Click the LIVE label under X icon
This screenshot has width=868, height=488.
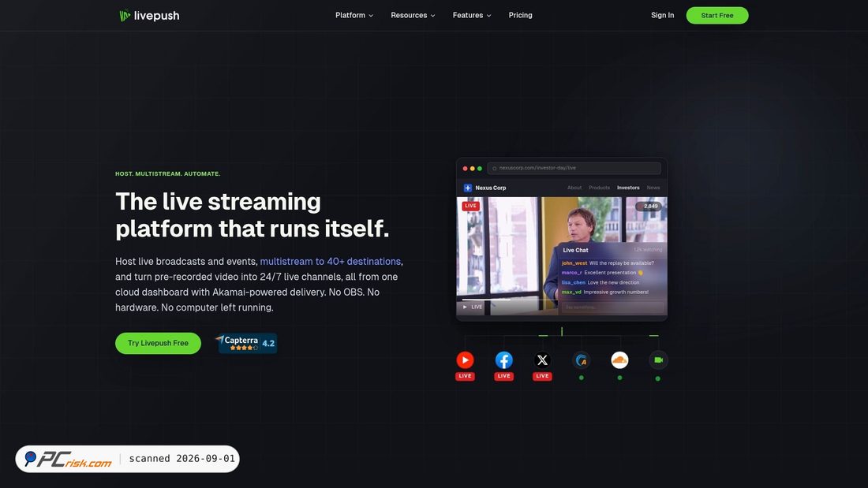543,376
